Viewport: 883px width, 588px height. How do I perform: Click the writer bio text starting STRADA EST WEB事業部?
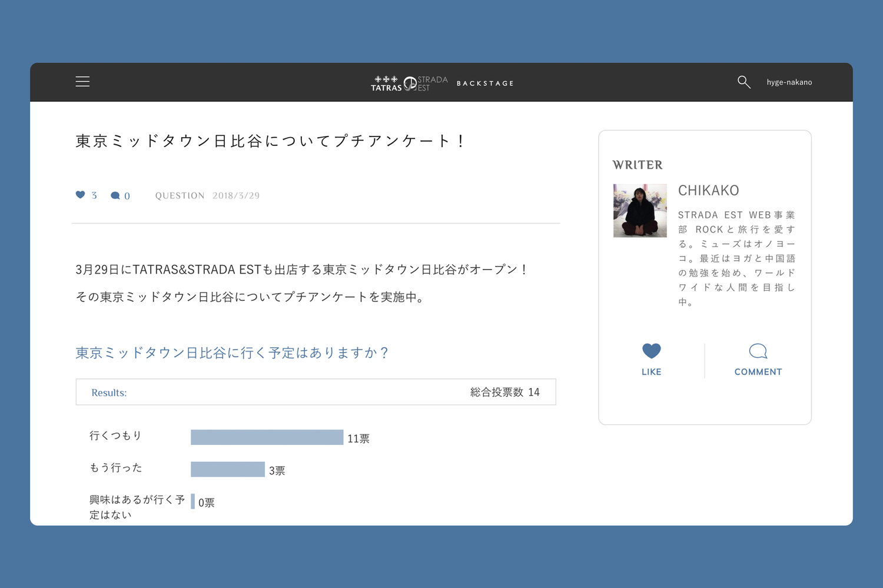pyautogui.click(x=736, y=258)
